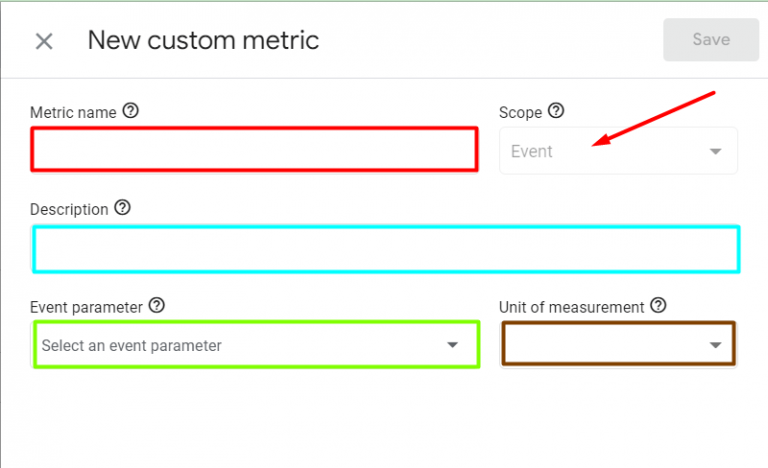Image resolution: width=768 pixels, height=468 pixels.
Task: Open the Select an event parameter dropdown
Action: point(256,345)
